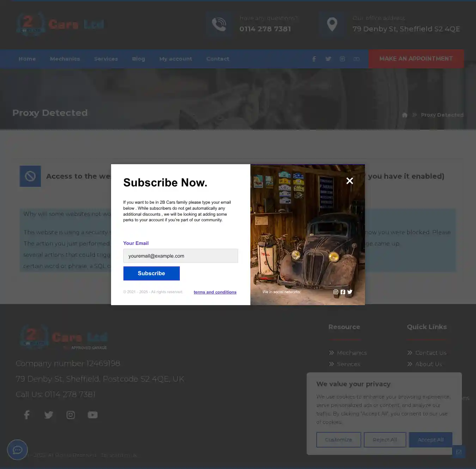Go to My account menu item
The height and width of the screenshot is (469, 476).
176,59
